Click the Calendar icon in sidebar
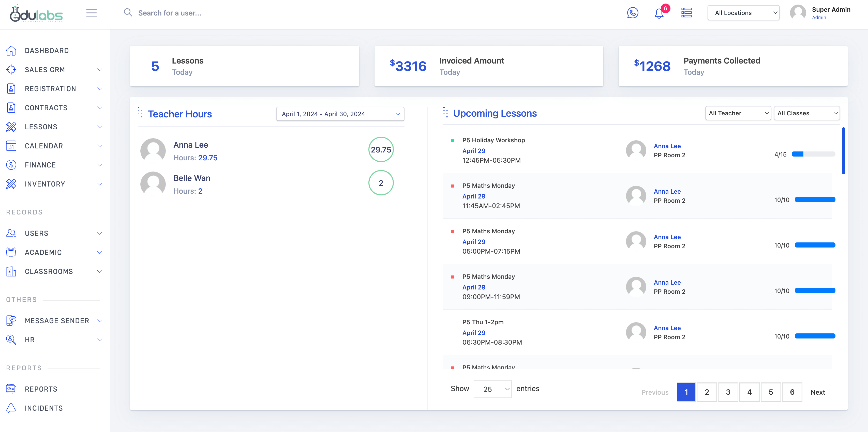The height and width of the screenshot is (432, 868). (11, 146)
